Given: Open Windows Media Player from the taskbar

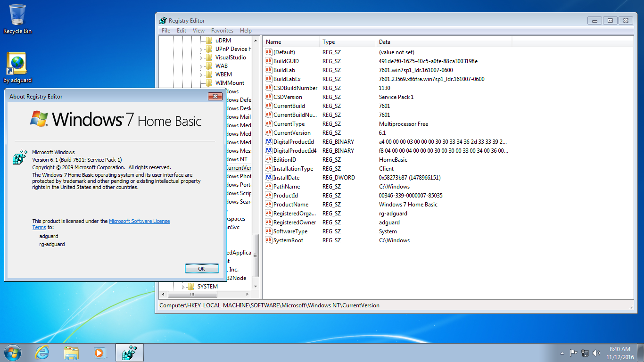Looking at the screenshot, I should pyautogui.click(x=99, y=353).
